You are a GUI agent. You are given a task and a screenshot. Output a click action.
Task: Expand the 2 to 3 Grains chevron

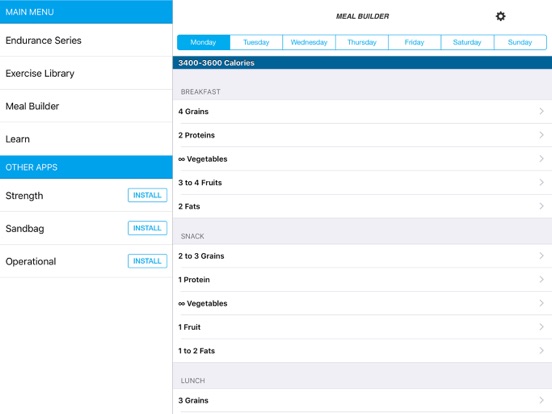pyautogui.click(x=541, y=256)
